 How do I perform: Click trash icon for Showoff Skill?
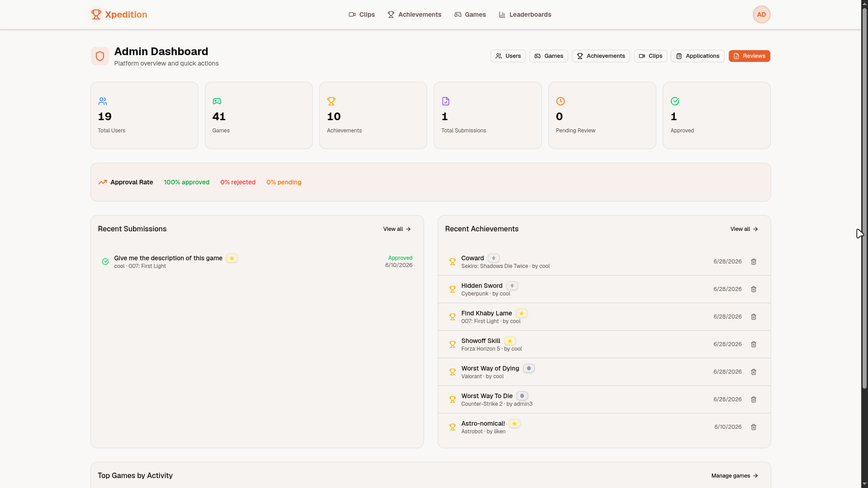click(754, 344)
